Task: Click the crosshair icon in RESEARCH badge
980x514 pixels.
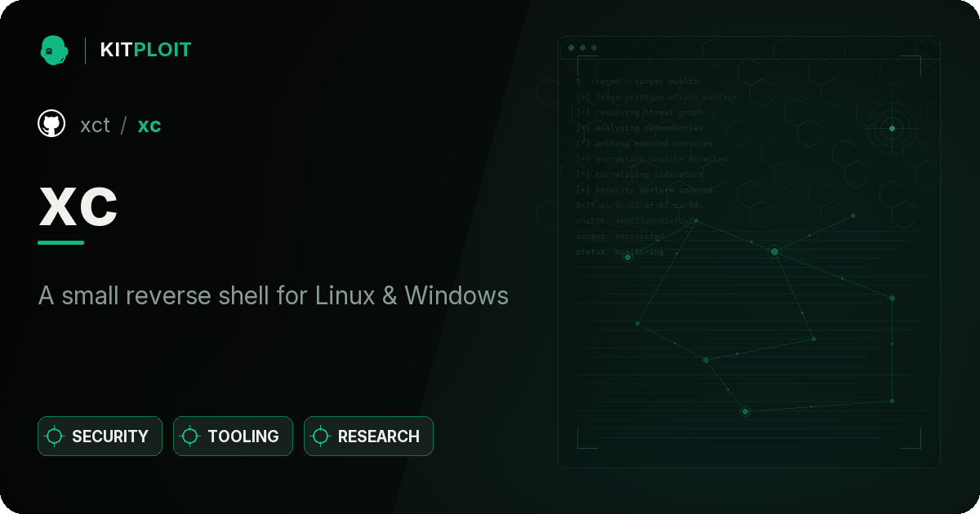Action: [321, 436]
